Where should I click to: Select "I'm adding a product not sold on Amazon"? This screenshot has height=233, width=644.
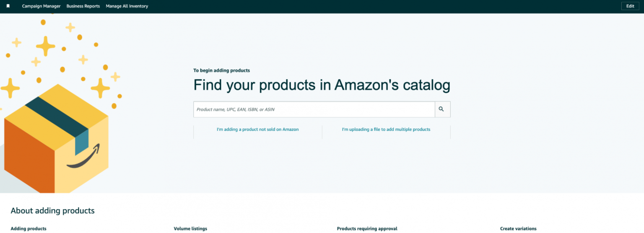tap(257, 129)
